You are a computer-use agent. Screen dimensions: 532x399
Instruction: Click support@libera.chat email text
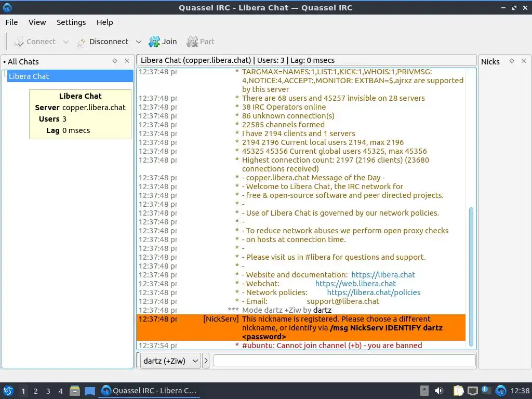click(x=343, y=301)
